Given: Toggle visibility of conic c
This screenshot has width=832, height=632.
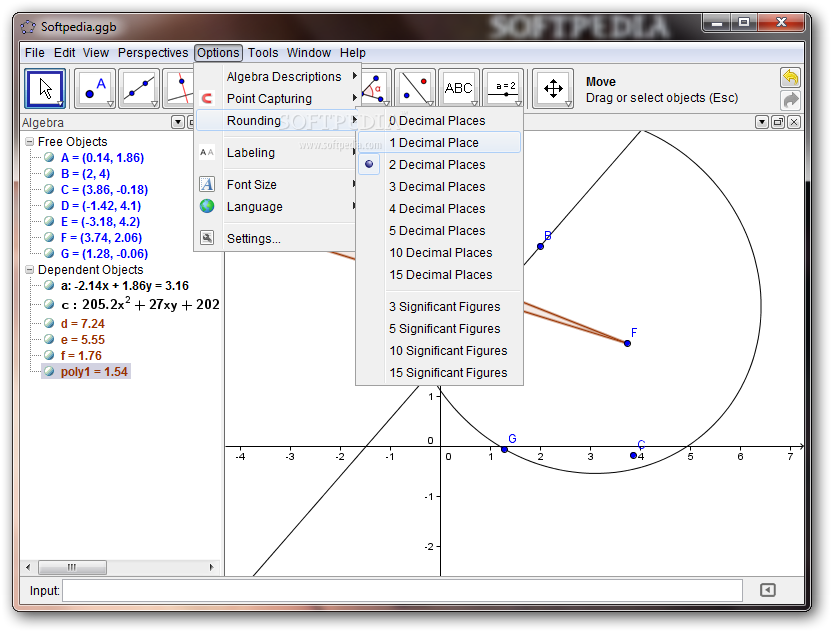Looking at the screenshot, I should click(x=49, y=304).
